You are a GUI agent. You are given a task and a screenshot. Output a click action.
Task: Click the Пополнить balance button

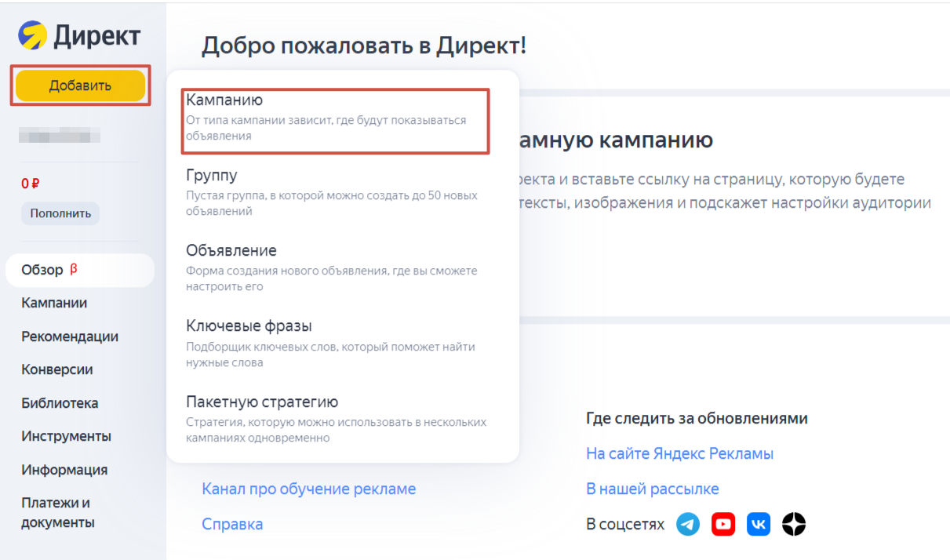click(x=60, y=213)
